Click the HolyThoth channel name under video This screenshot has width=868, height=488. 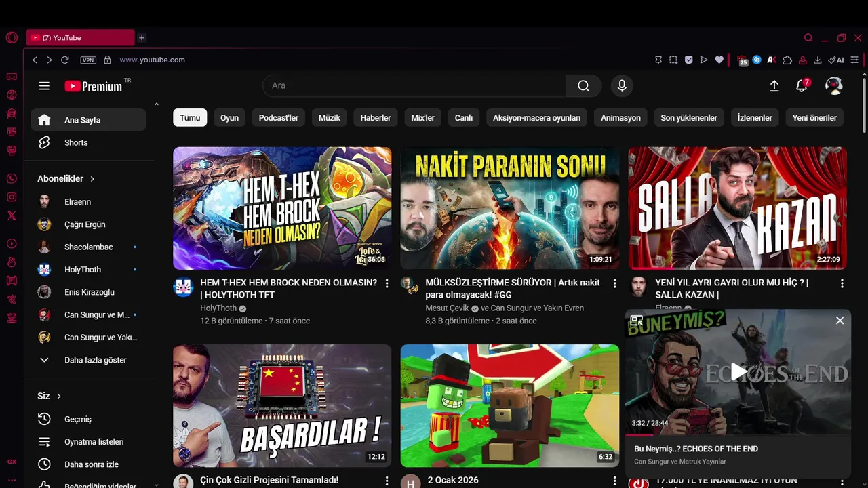click(218, 308)
